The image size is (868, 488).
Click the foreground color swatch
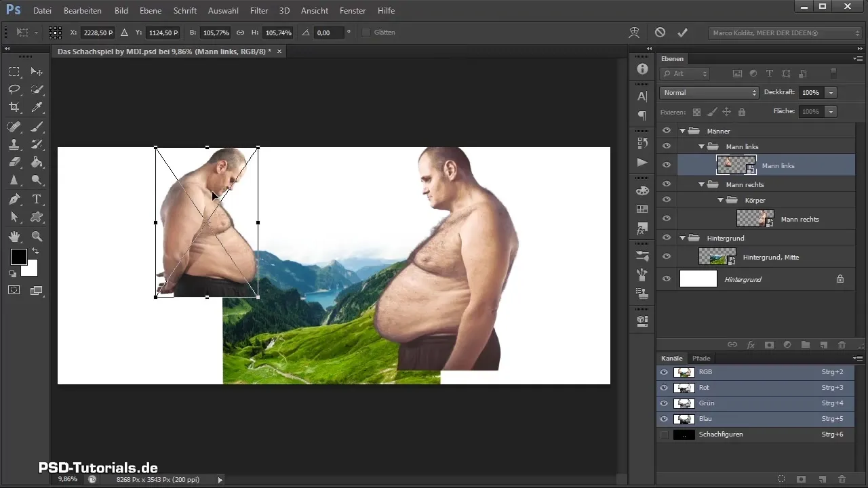[18, 257]
